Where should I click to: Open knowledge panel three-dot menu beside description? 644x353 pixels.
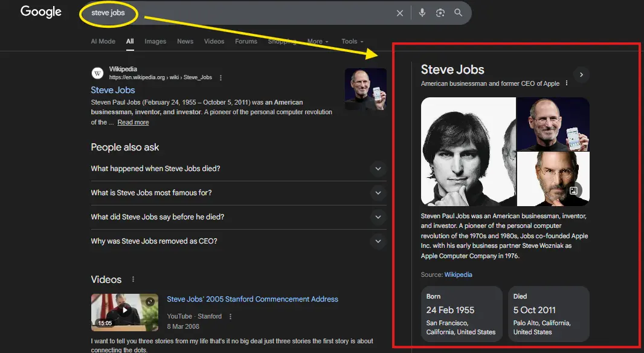click(x=567, y=83)
